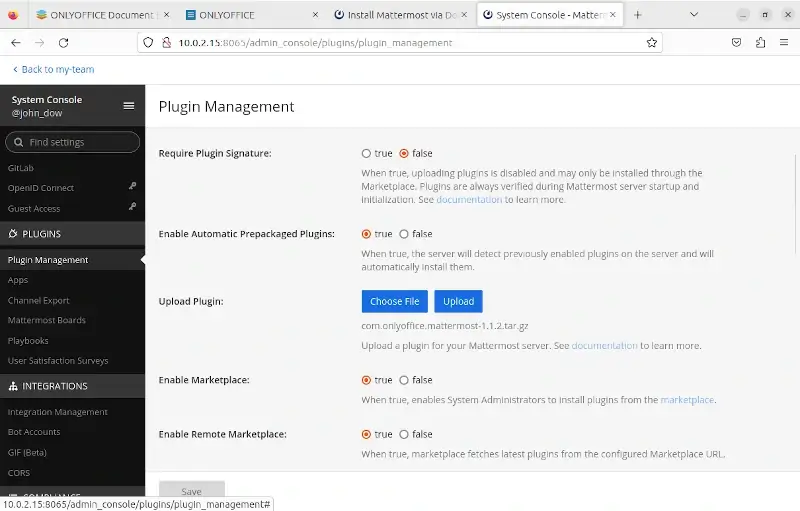800x511 pixels.
Task: Click the browser Forward arrow
Action: coord(39,43)
